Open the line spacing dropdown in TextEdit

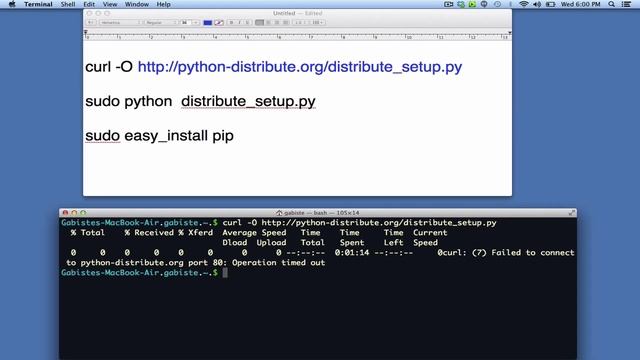click(x=300, y=22)
